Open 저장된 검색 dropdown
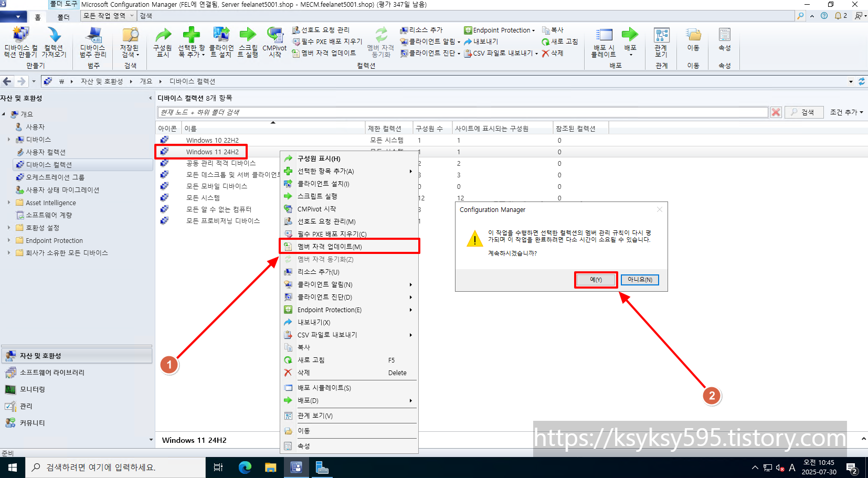 coord(130,42)
